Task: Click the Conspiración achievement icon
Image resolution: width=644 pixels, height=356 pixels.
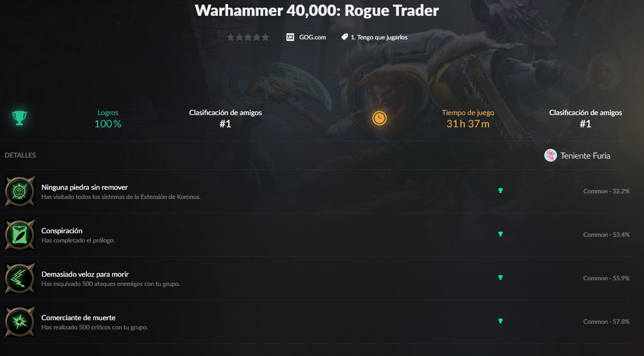Action: point(20,235)
